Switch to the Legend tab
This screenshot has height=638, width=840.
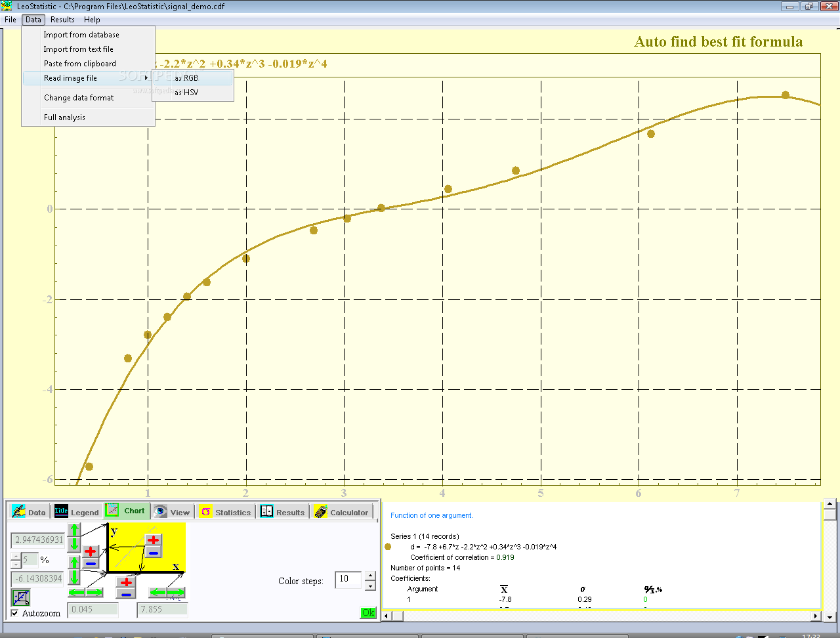coord(77,512)
